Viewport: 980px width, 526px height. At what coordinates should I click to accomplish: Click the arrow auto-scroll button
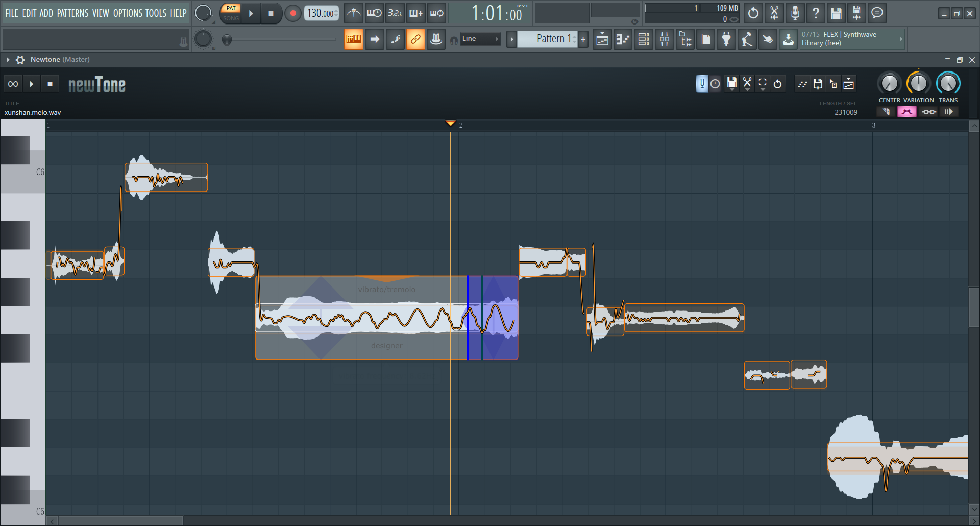375,39
